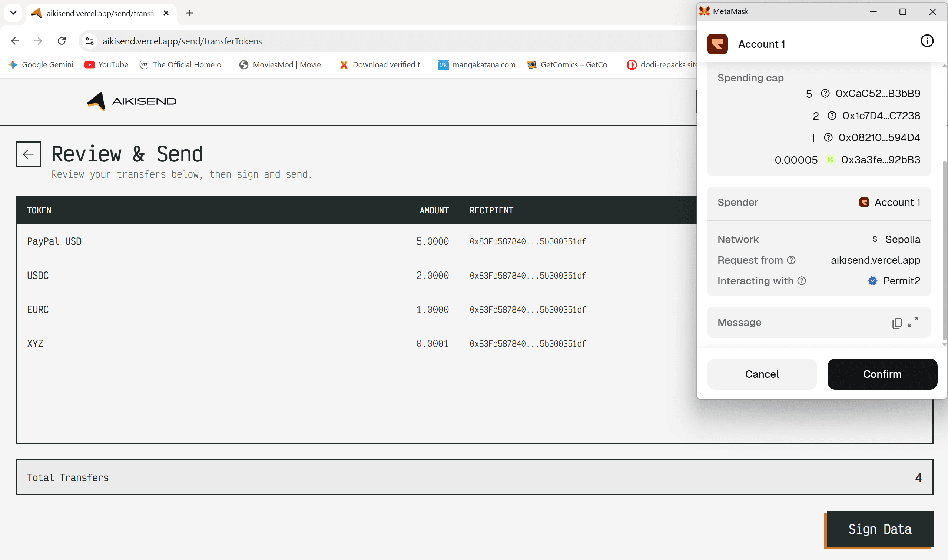Click help icon beside 0x08210...594D4

click(x=828, y=137)
